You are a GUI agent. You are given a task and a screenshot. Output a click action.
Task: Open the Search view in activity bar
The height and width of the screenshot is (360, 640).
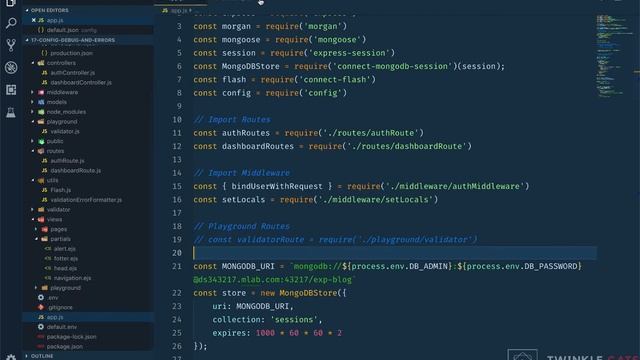point(11,23)
